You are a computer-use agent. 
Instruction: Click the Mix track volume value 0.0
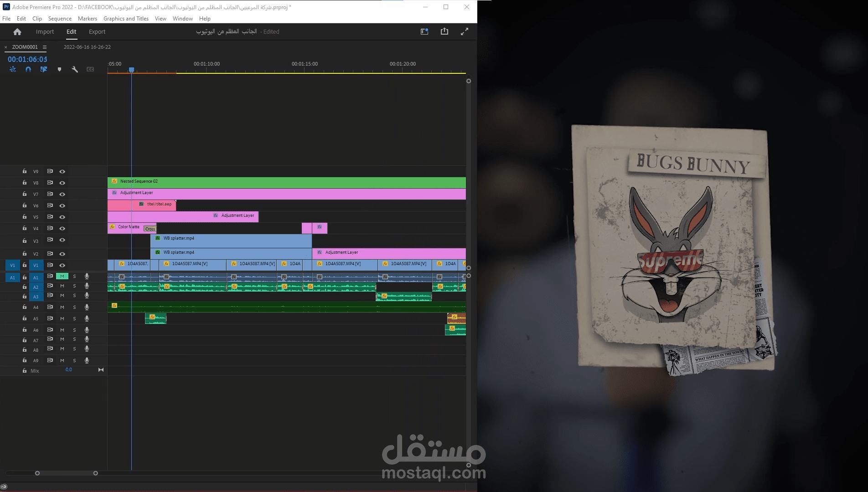coord(68,369)
